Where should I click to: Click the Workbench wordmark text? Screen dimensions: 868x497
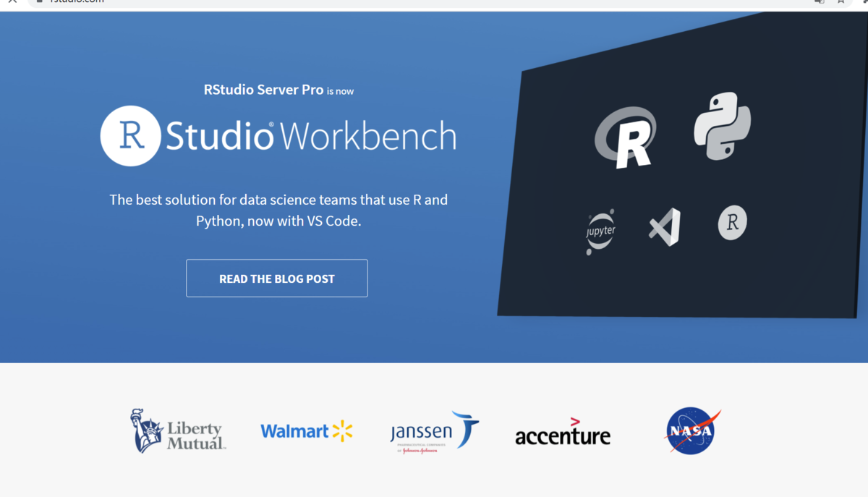coord(368,137)
